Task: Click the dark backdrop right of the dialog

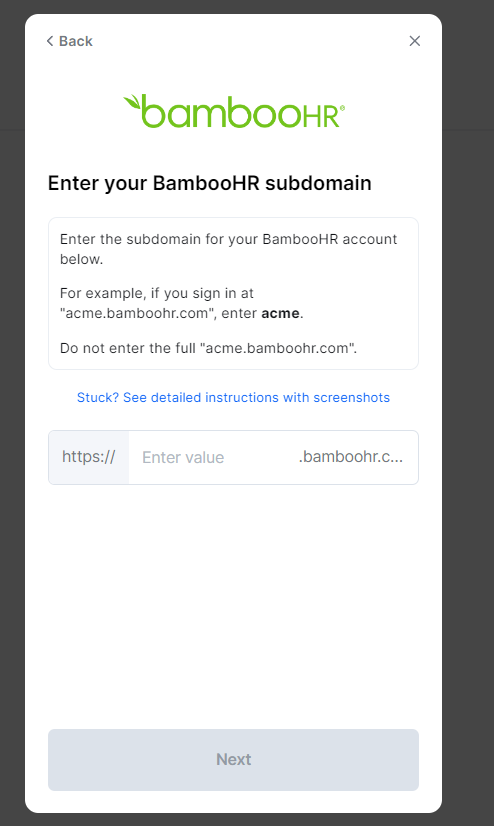Action: 468,421
